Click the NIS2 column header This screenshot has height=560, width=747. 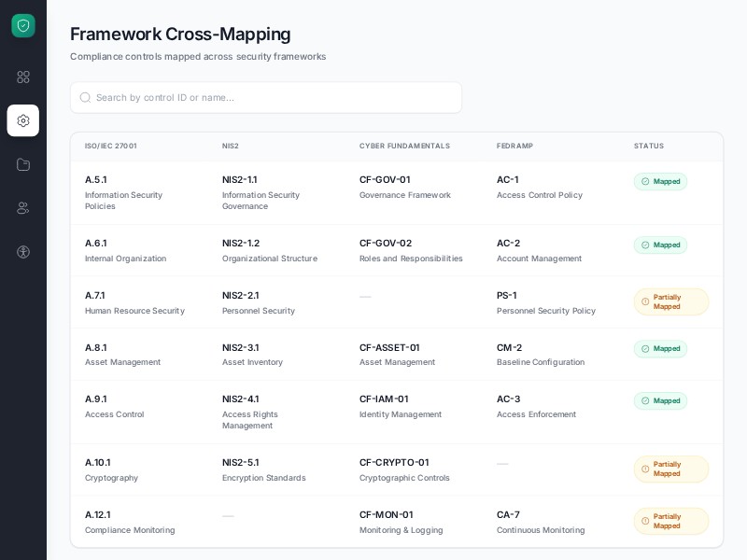231,146
